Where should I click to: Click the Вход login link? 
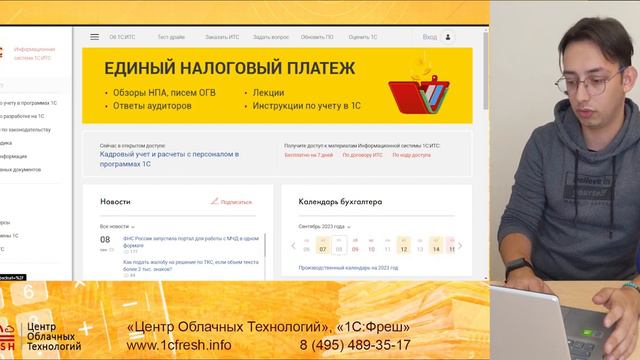point(429,37)
